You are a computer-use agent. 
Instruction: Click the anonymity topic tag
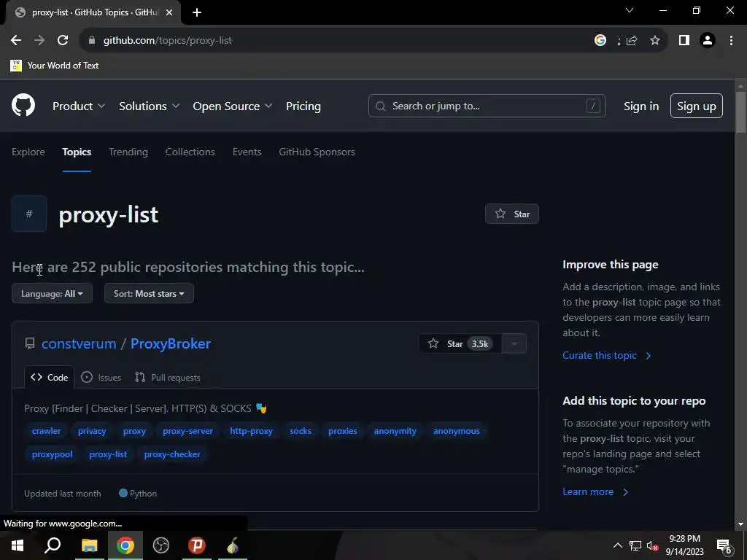(x=395, y=431)
